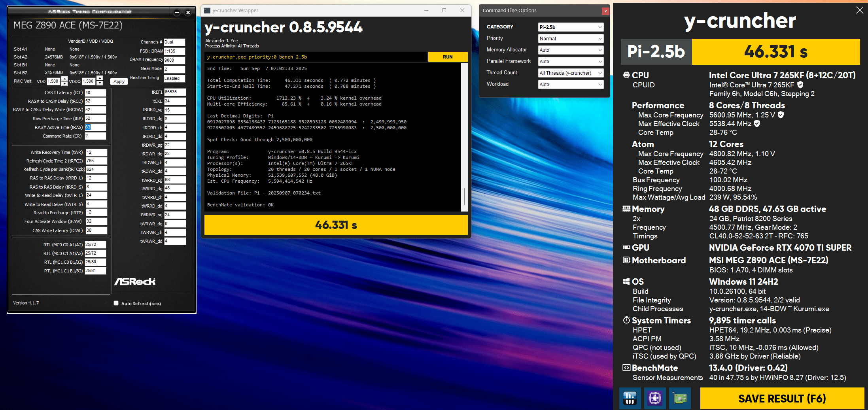Click the CAS# Latency (tCL) value field
This screenshot has width=868, height=410.
click(x=95, y=93)
